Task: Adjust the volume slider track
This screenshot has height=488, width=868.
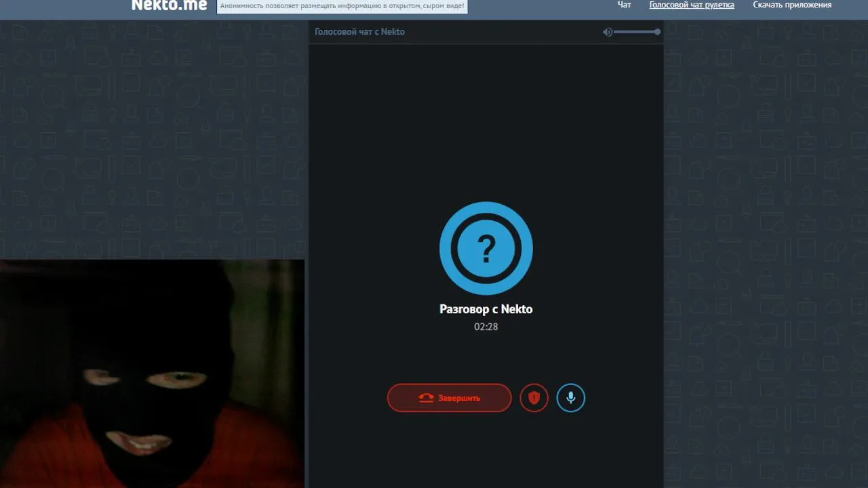Action: [x=637, y=32]
